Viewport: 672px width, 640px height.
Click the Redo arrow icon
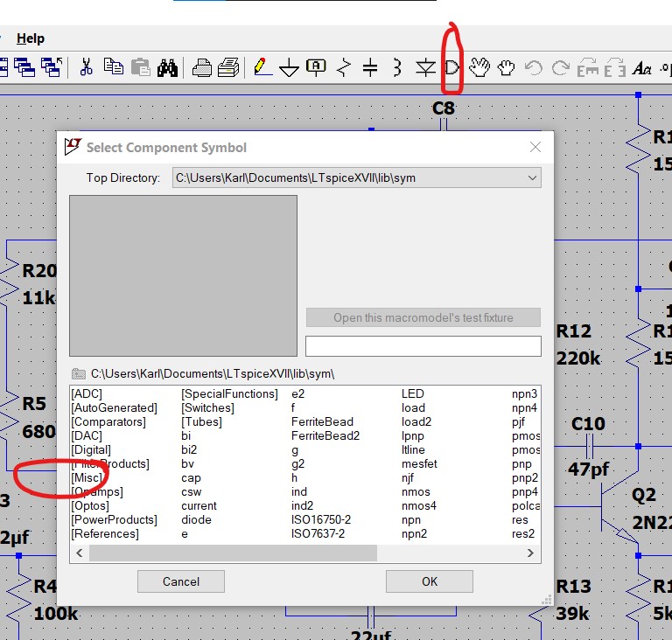coord(561,67)
